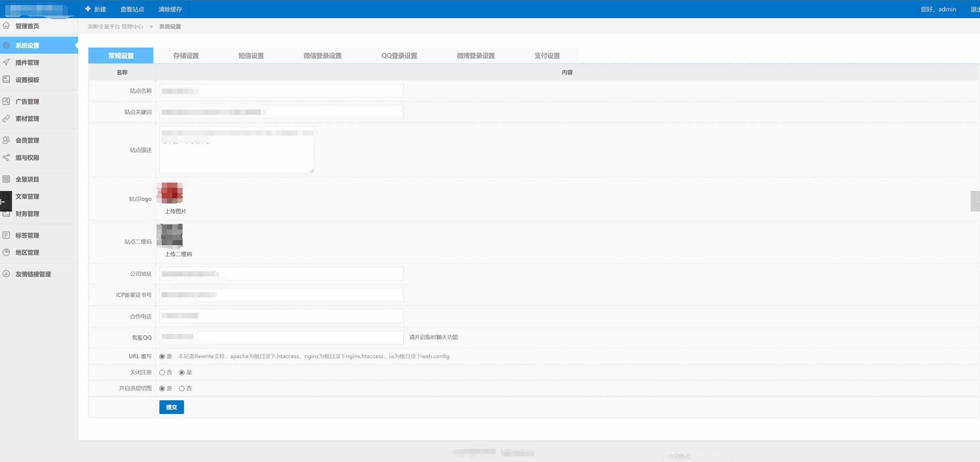The width and height of the screenshot is (980, 462).
Task: Click the 站点名称 input field
Action: tap(281, 91)
